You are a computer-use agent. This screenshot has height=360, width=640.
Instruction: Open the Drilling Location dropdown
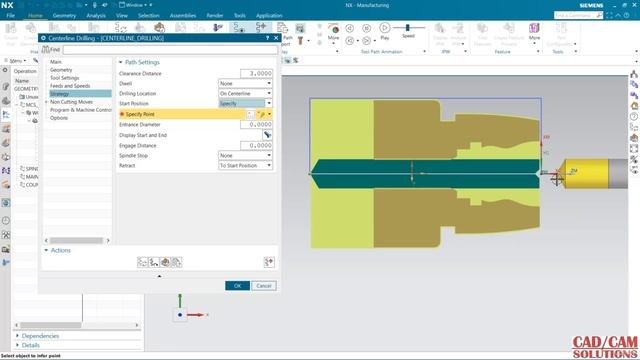pos(245,93)
